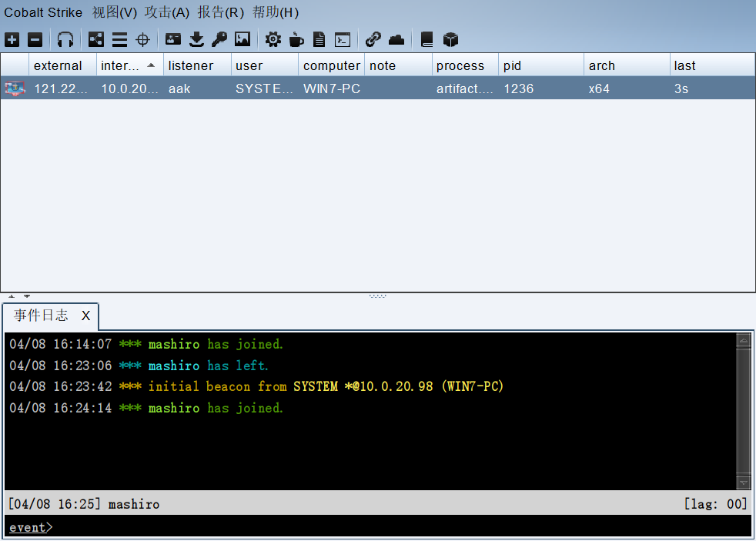
Task: Click the split pane expand down arrow
Action: [x=27, y=296]
